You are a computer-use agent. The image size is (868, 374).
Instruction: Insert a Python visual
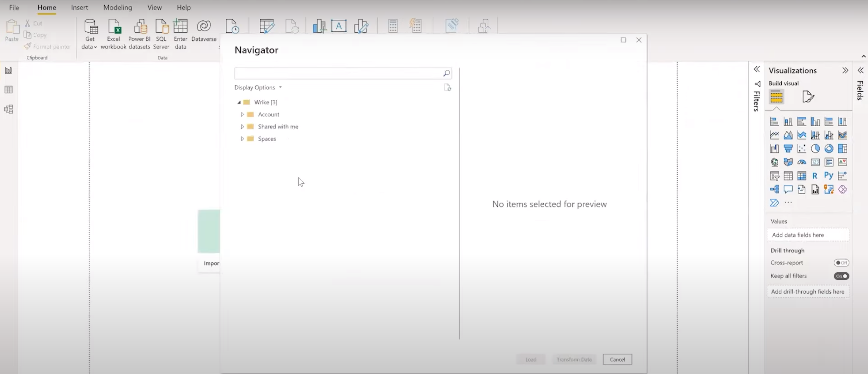(829, 176)
